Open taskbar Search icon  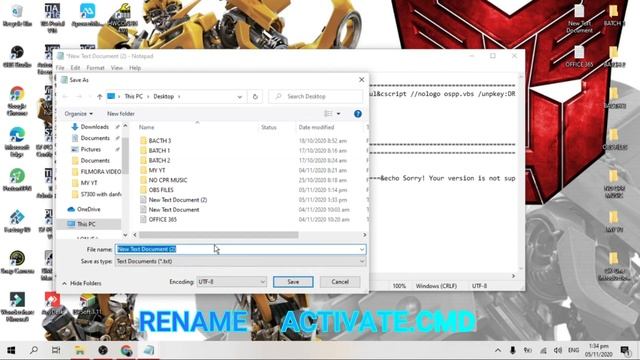pos(34,350)
